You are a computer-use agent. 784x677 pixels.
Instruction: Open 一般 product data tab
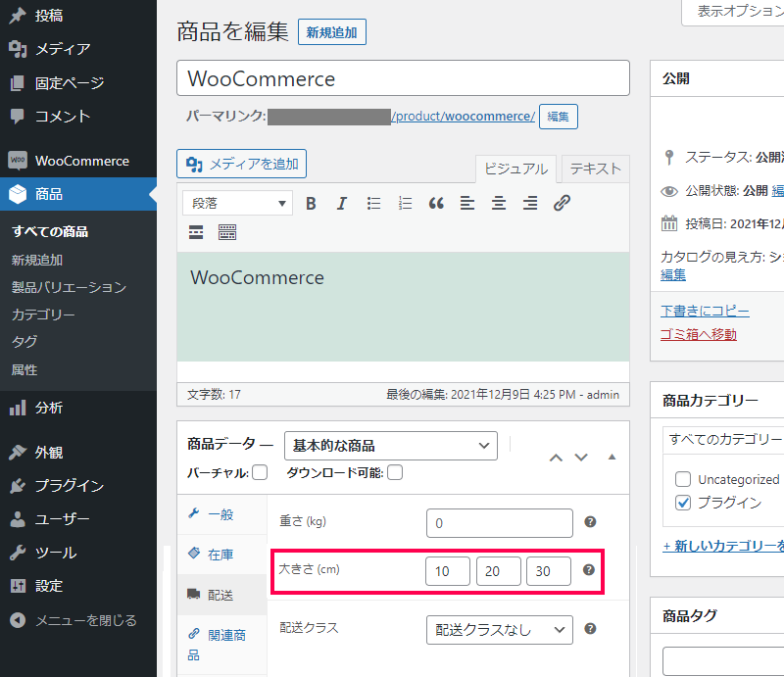tap(222, 514)
